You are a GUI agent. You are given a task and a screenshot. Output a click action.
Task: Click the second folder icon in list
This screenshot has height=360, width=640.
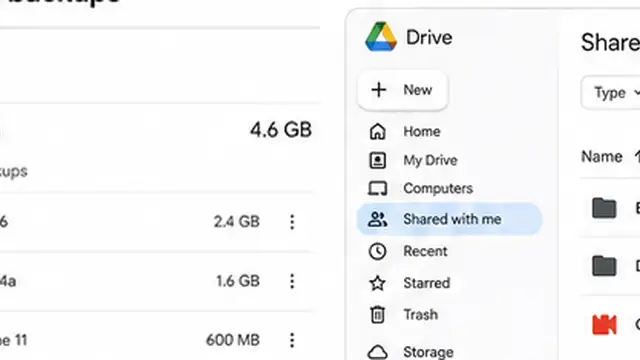(604, 266)
